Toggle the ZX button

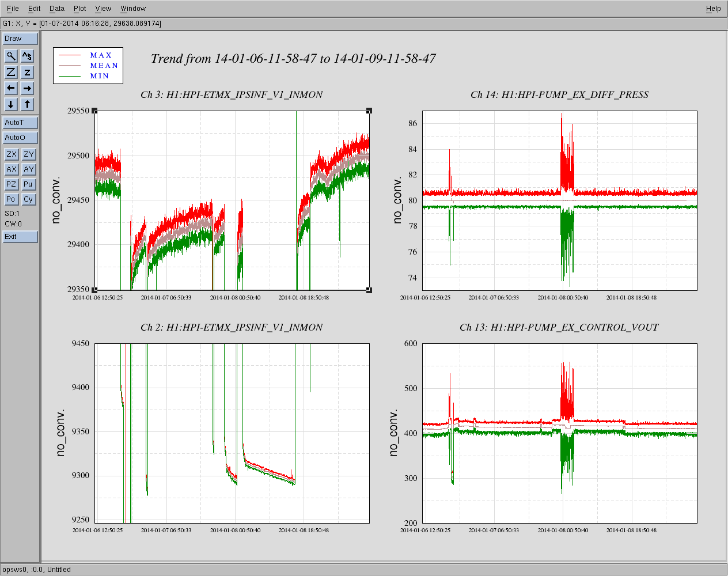[x=12, y=154]
